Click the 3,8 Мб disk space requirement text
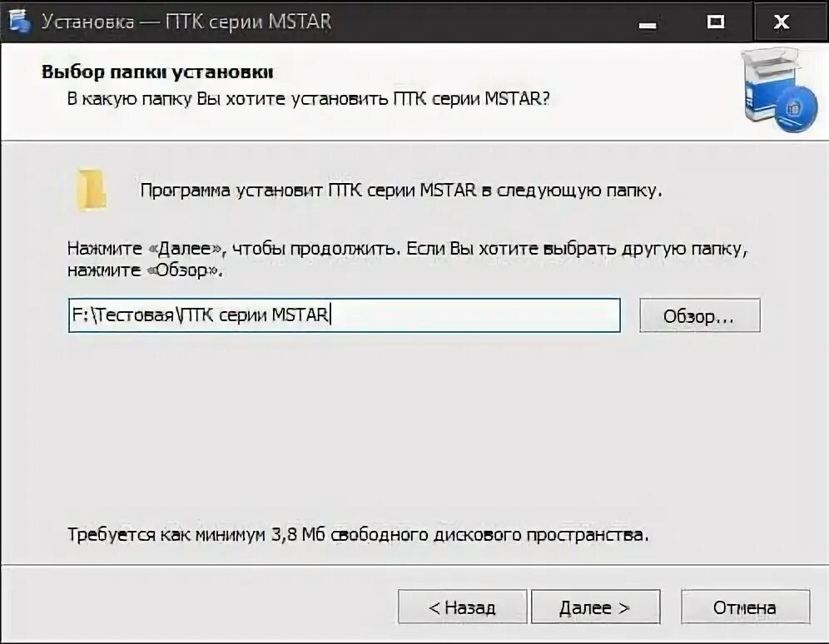The width and height of the screenshot is (829, 644). click(x=358, y=534)
